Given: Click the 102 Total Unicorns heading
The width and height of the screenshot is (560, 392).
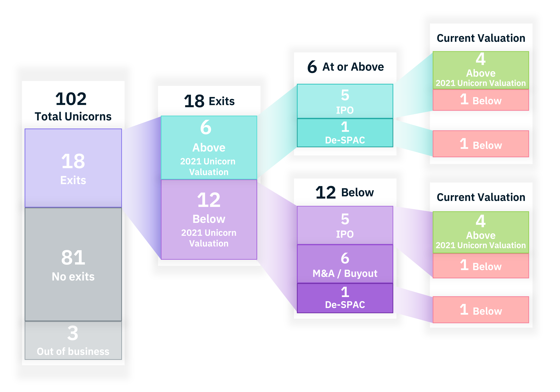Looking at the screenshot, I should 73,106.
